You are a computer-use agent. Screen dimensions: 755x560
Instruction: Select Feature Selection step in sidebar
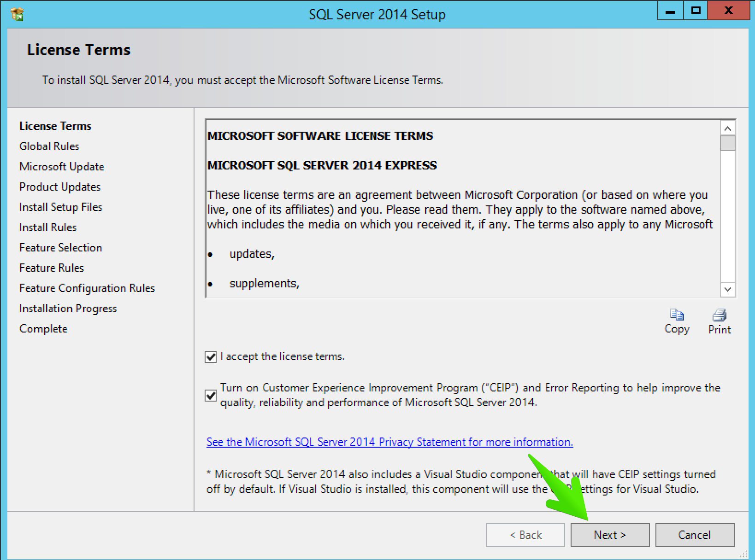click(61, 248)
